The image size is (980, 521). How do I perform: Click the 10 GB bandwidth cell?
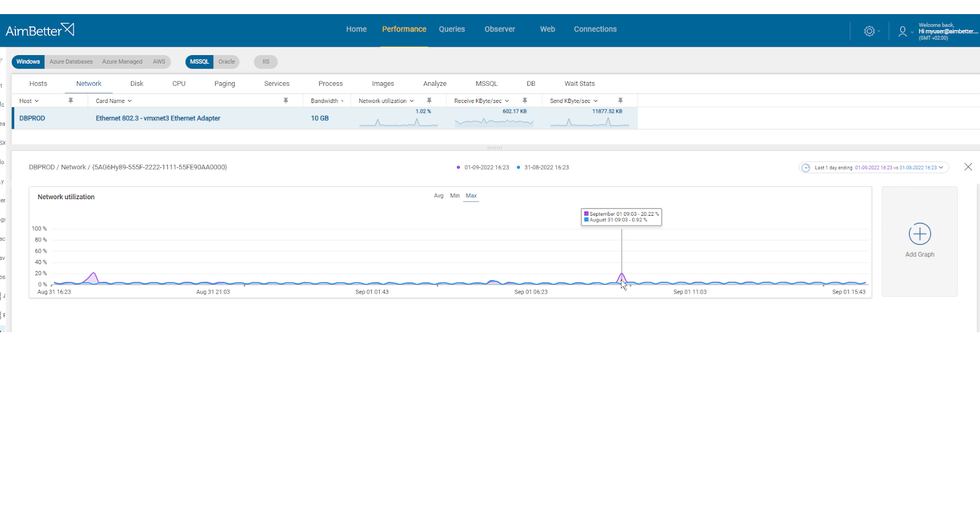[320, 118]
